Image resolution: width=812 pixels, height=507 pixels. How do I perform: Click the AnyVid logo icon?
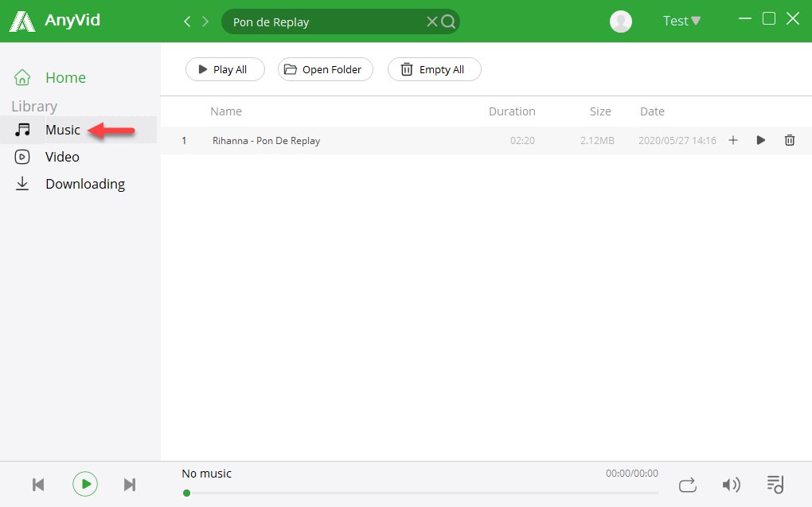[x=22, y=21]
